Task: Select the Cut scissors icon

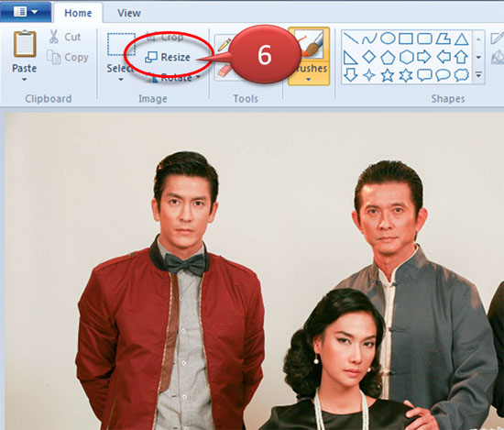Action: click(54, 37)
